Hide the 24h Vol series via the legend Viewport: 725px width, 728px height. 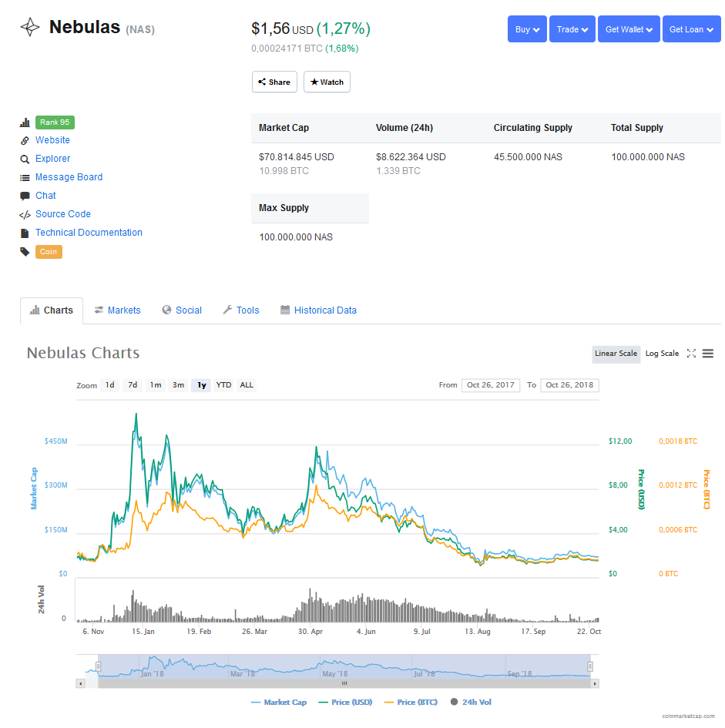tap(471, 702)
